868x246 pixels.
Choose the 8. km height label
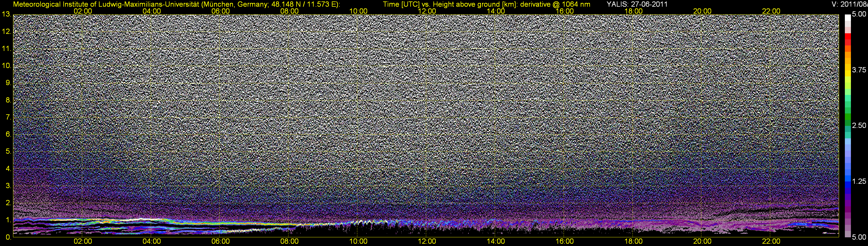tap(8, 100)
